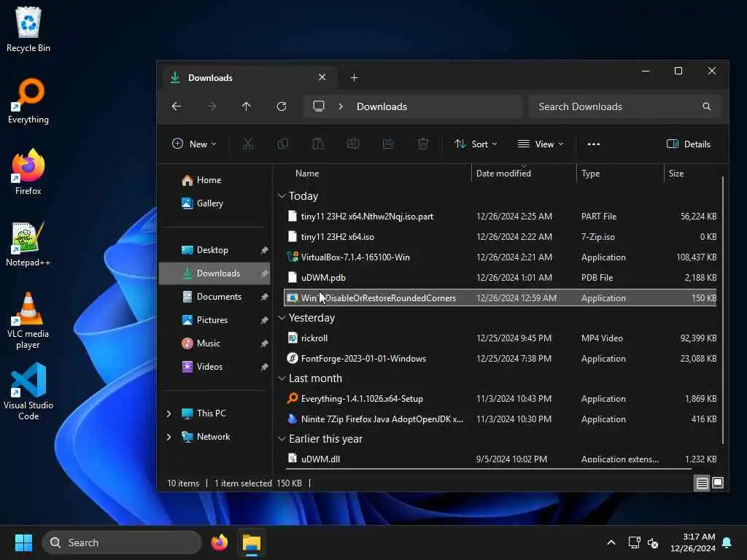Select FontForge-2023-01-01-Windows file
The height and width of the screenshot is (560, 747).
(x=500, y=359)
